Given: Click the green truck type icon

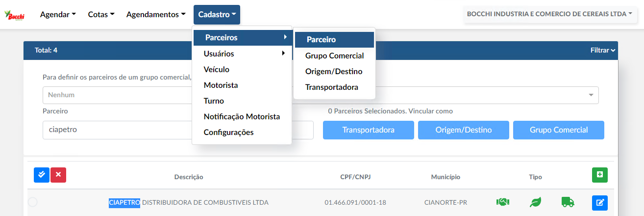Looking at the screenshot, I should coord(568,202).
